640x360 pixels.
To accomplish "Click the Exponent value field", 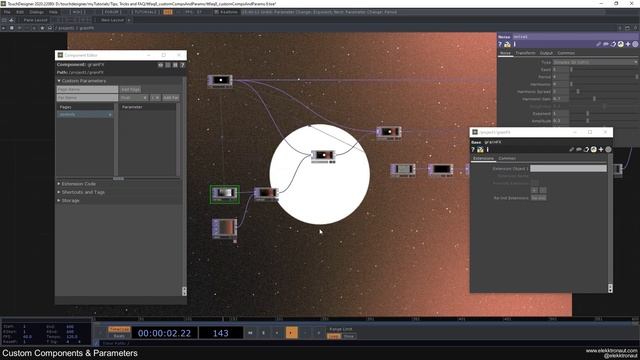I will click(x=561, y=113).
